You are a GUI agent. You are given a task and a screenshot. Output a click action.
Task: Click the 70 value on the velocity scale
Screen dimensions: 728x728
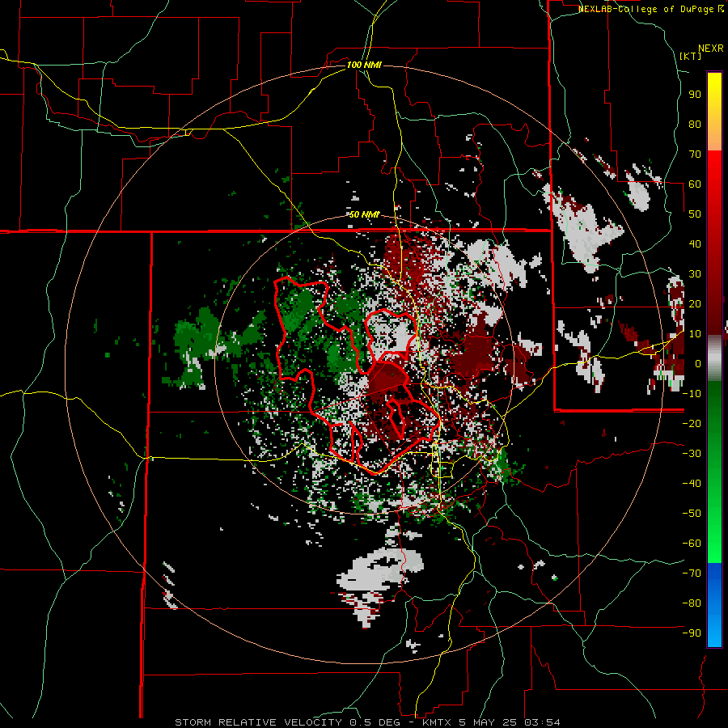click(695, 154)
